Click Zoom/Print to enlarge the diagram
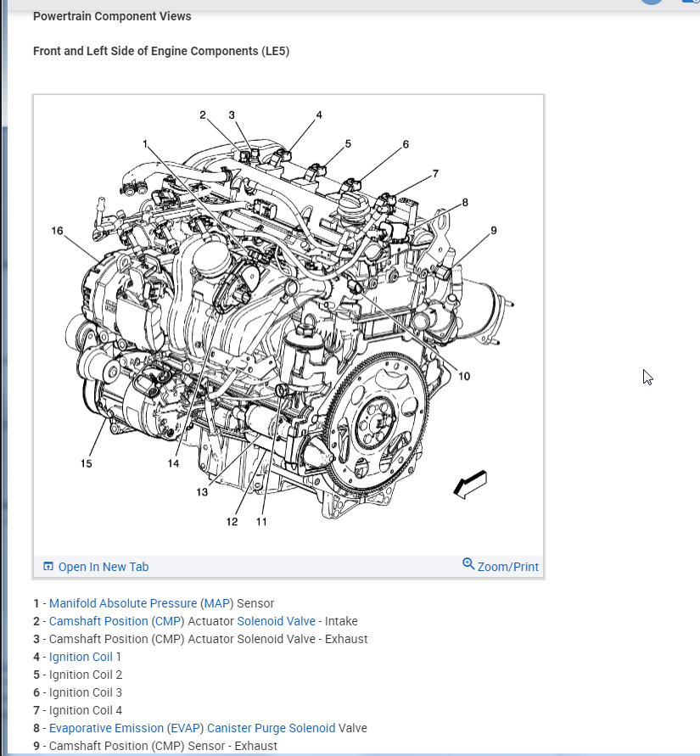Screen dimensions: 700x756 507,566
